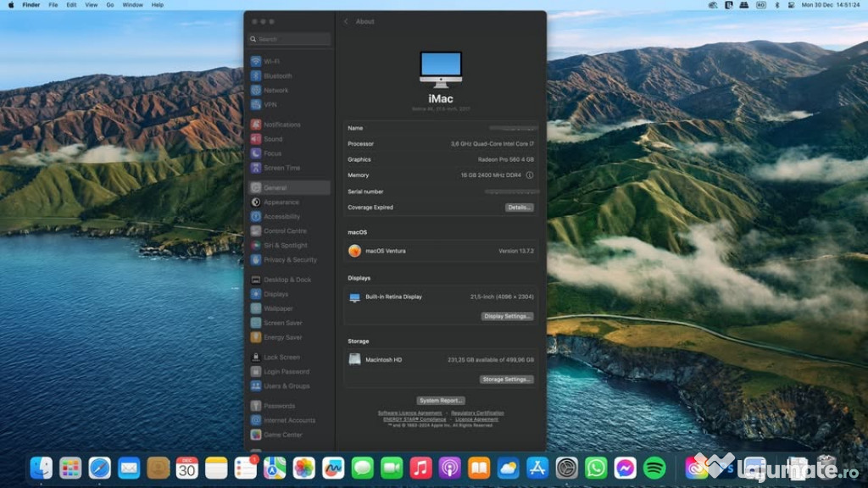Open Notifications settings pane

tap(281, 125)
